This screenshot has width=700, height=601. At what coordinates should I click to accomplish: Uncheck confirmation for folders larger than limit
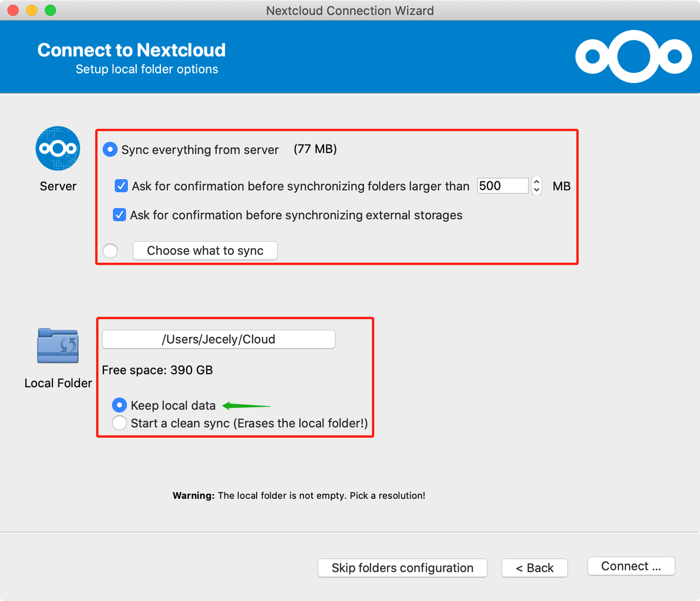pyautogui.click(x=121, y=185)
